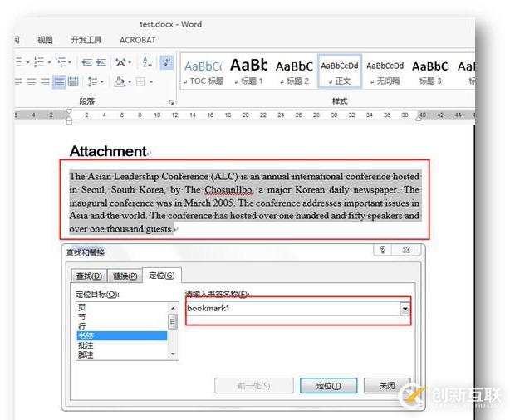Click the Attachment heading text

(108, 151)
